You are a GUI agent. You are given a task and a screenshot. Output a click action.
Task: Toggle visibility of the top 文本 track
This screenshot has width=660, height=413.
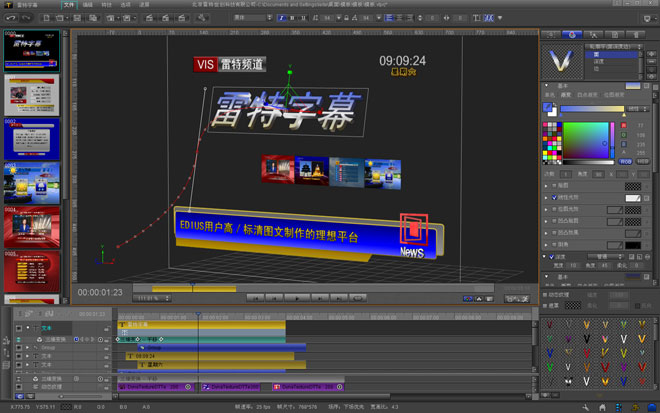[x=19, y=327]
